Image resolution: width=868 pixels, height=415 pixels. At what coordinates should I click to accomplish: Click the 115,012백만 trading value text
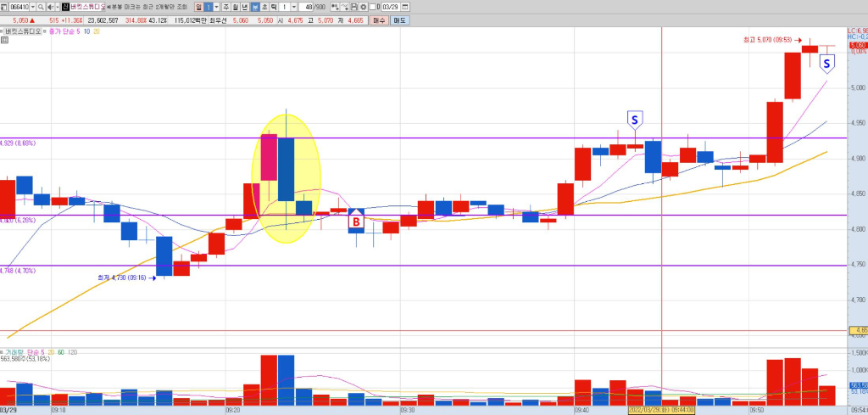(x=190, y=20)
